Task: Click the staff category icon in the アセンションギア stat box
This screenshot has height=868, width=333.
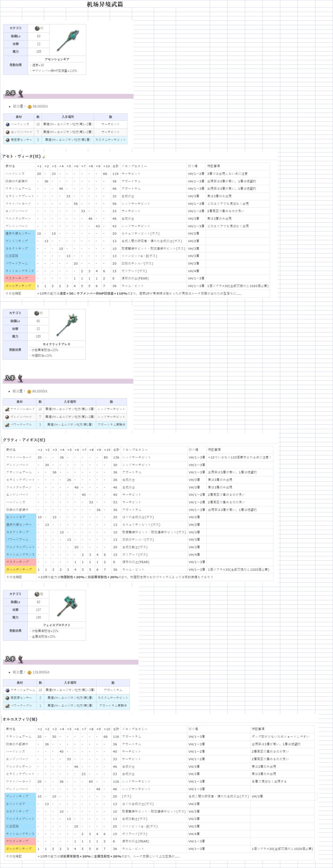Action: [x=37, y=28]
